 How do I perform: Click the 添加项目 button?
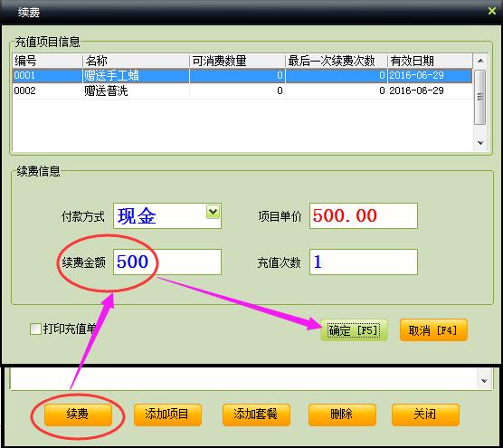(x=167, y=415)
